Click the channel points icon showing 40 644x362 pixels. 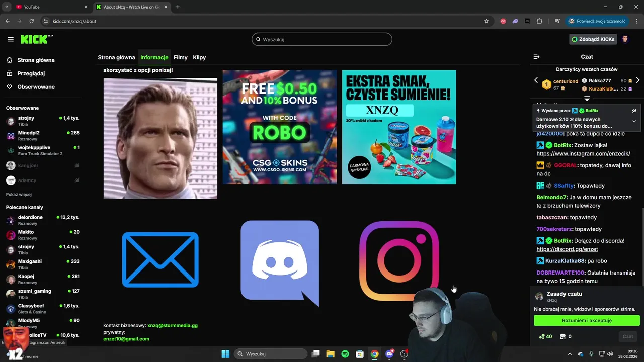click(546, 336)
